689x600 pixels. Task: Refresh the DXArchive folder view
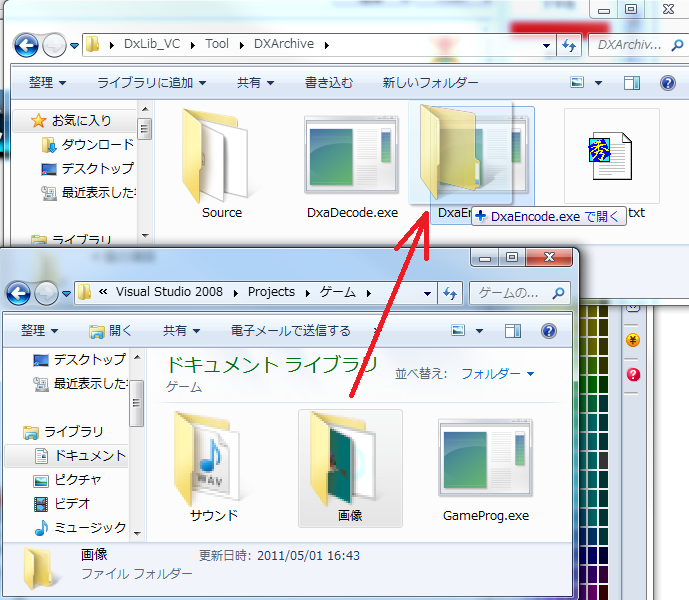click(x=569, y=45)
